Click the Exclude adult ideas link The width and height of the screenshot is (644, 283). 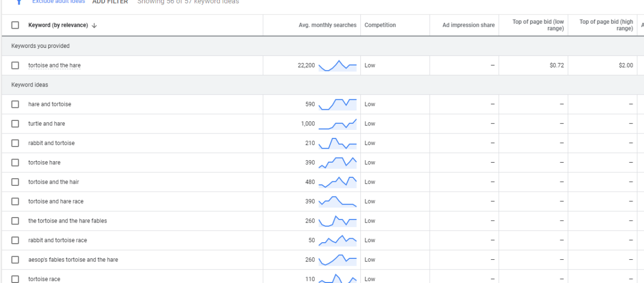[x=58, y=2]
